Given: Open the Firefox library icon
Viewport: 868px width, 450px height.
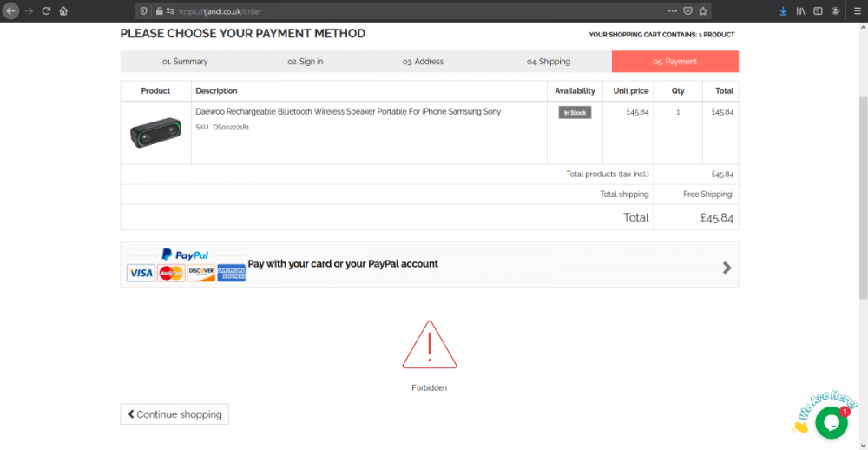Looking at the screenshot, I should point(801,11).
